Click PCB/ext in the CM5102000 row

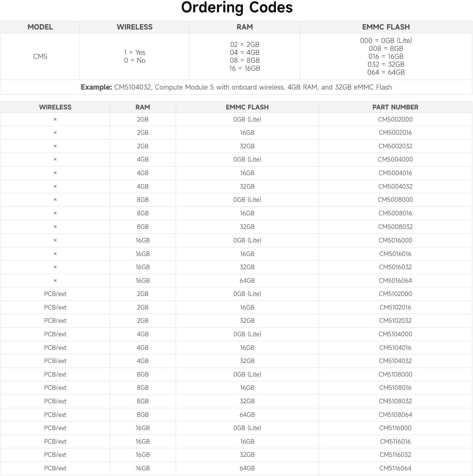tap(55, 294)
